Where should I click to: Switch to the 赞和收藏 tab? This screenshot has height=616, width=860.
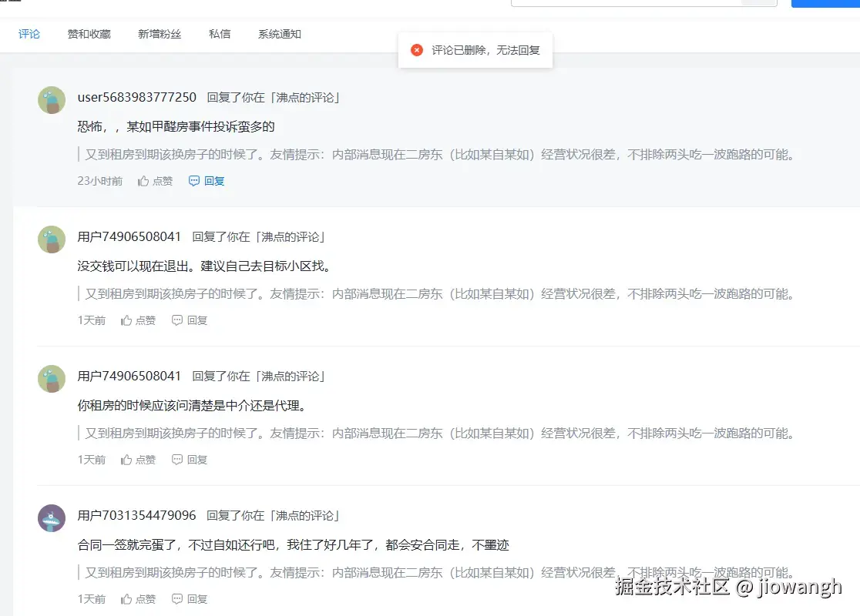[x=89, y=34]
